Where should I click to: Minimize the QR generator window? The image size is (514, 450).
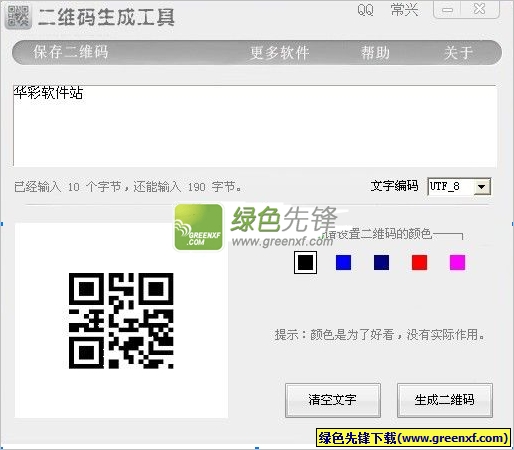click(447, 10)
